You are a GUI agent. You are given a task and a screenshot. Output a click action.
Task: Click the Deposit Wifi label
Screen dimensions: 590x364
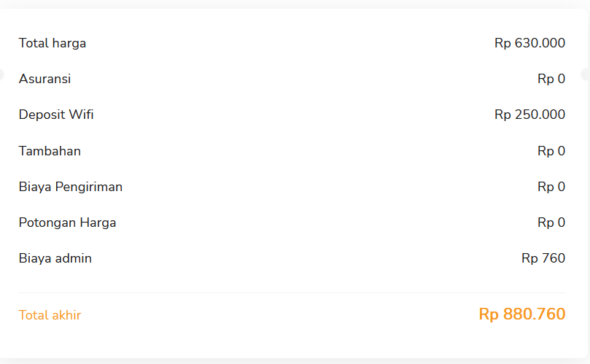tap(56, 115)
